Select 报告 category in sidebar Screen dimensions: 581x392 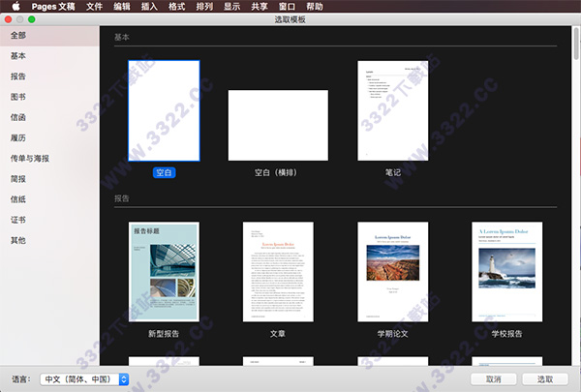pyautogui.click(x=49, y=76)
